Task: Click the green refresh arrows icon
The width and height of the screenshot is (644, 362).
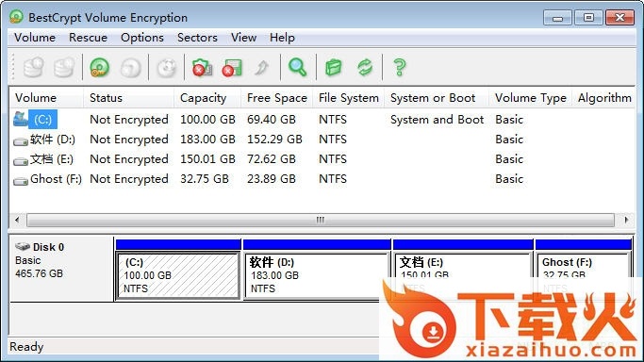Action: click(365, 67)
